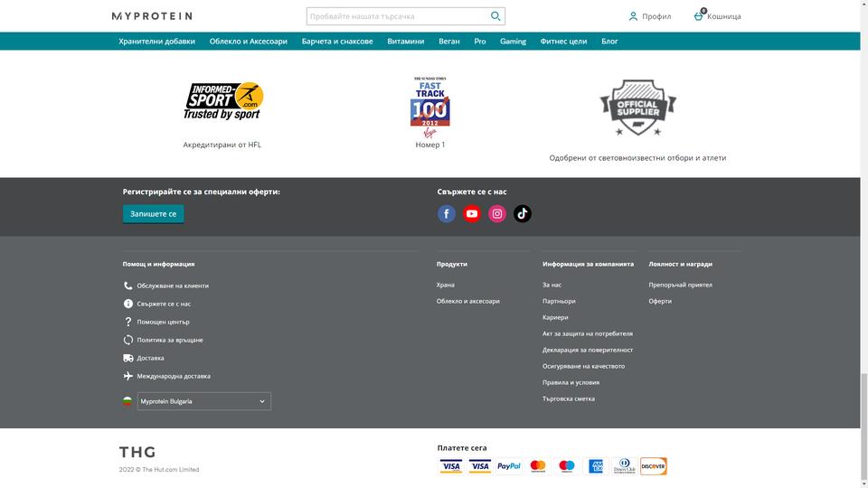The width and height of the screenshot is (868, 488).
Task: Open the Обслужване на клиенти link
Action: coord(173,286)
